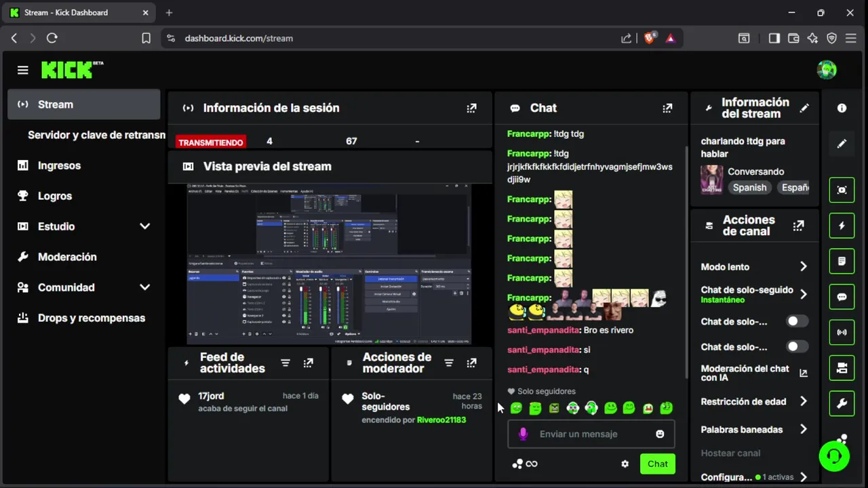Open the green headset support bubble
The height and width of the screenshot is (488, 868).
click(x=834, y=455)
